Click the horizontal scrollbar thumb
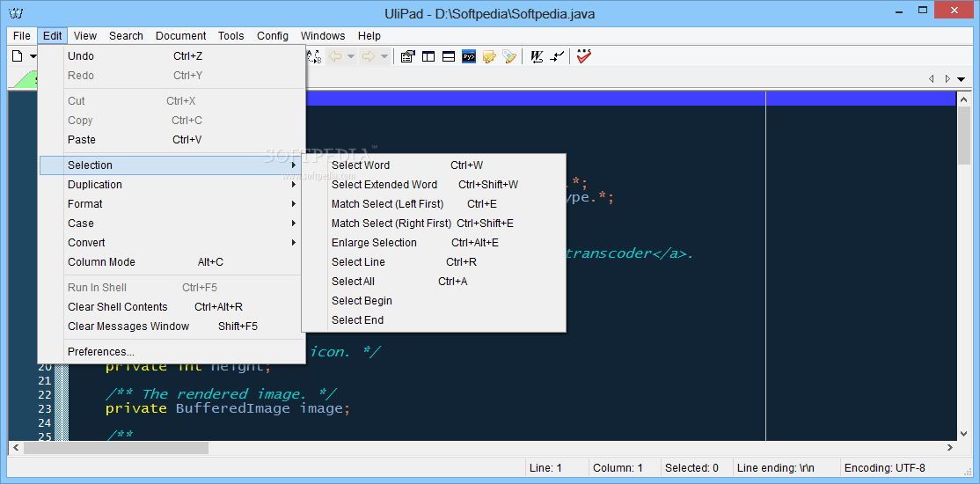 (116, 448)
